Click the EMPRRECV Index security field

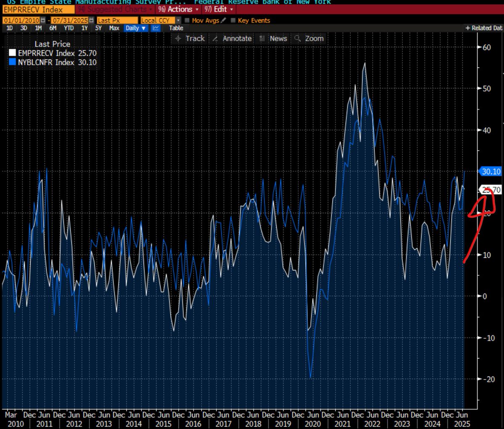[39, 9]
